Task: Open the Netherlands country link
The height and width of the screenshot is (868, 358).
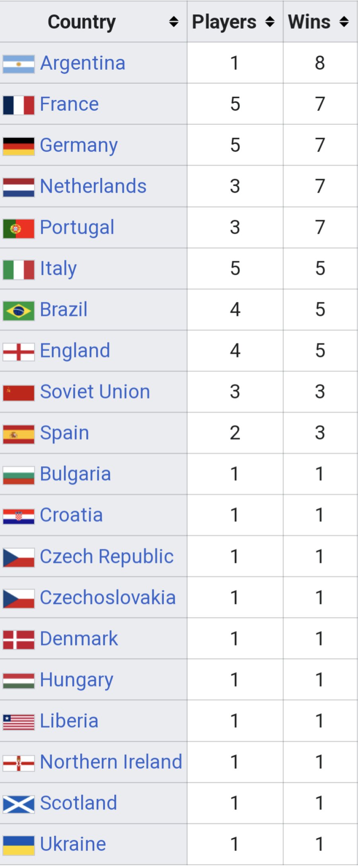Action: pyautogui.click(x=93, y=186)
